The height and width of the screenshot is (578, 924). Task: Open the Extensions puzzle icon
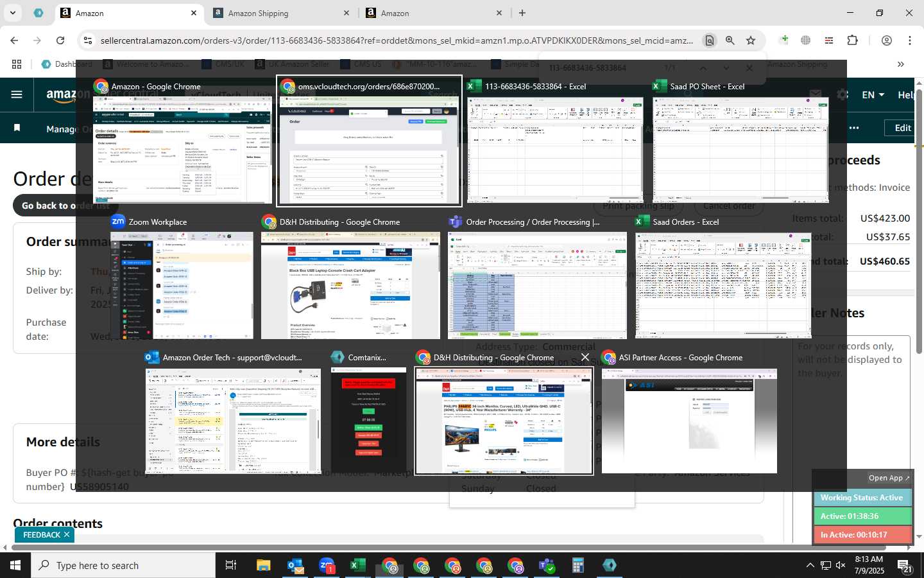point(853,40)
